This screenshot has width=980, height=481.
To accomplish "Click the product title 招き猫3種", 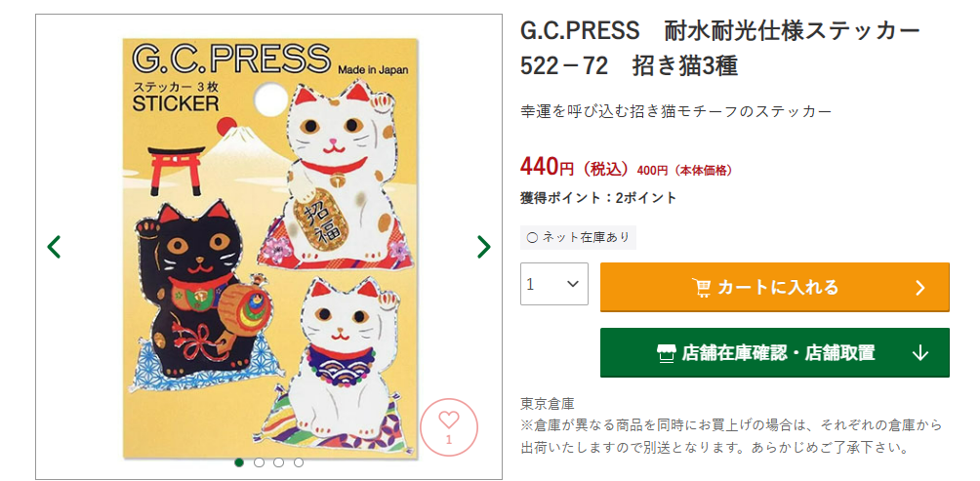I will (685, 65).
